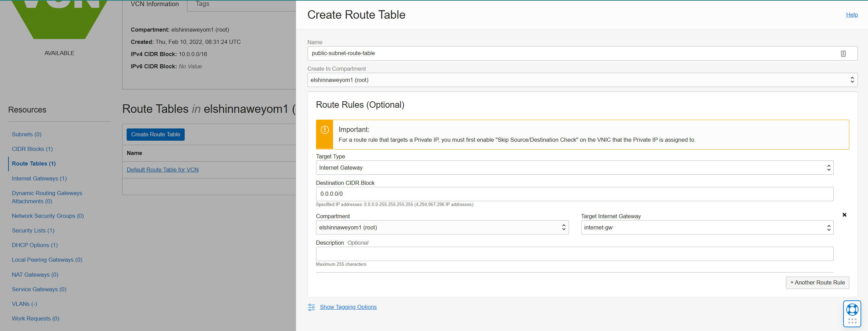Click the orange Important warning icon
This screenshot has height=331, width=868.
click(x=324, y=129)
